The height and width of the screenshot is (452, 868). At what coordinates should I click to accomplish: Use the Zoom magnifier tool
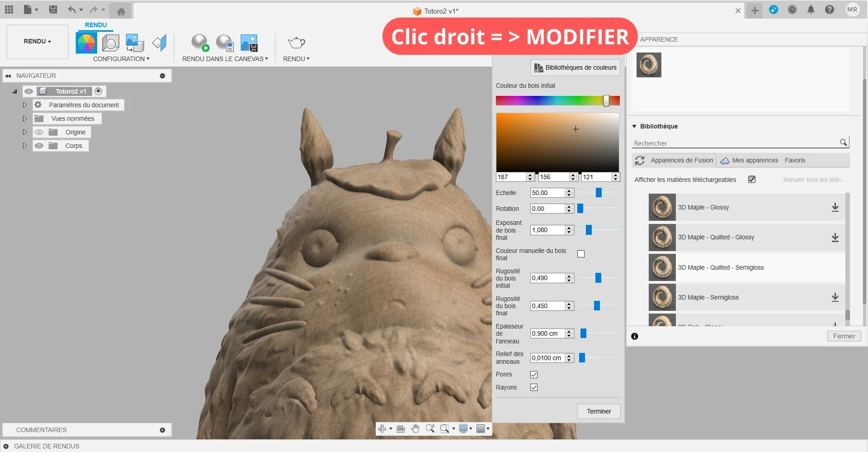point(430,428)
